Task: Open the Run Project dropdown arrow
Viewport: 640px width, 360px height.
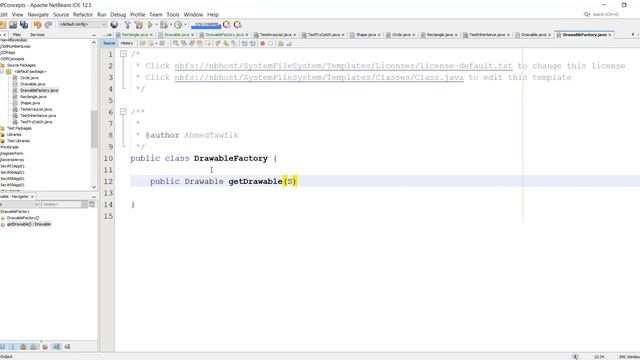Action: pyautogui.click(x=156, y=25)
